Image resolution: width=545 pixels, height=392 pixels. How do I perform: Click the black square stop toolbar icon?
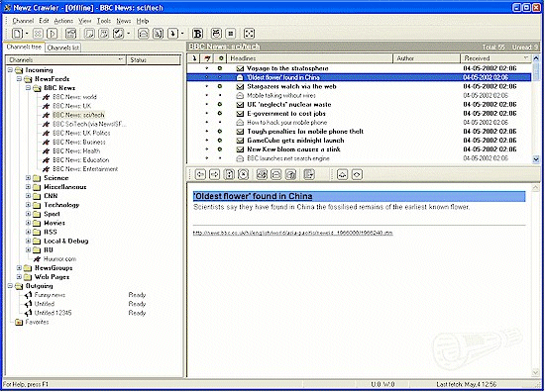[230, 34]
